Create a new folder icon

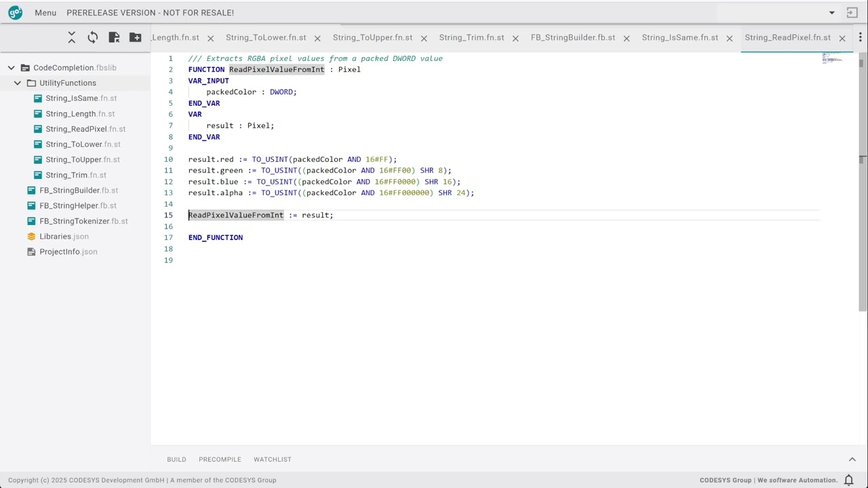pos(136,38)
